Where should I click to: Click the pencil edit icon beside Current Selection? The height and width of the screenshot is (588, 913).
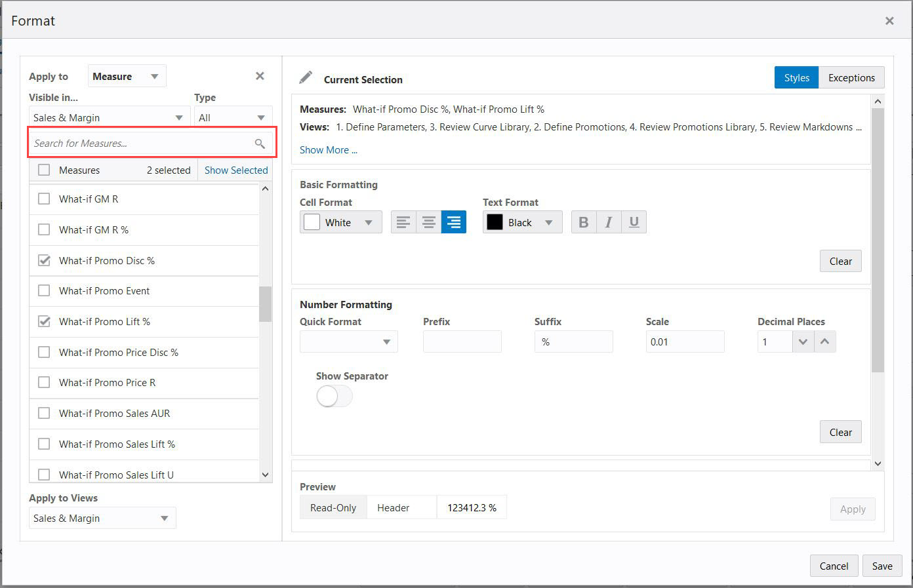point(306,78)
